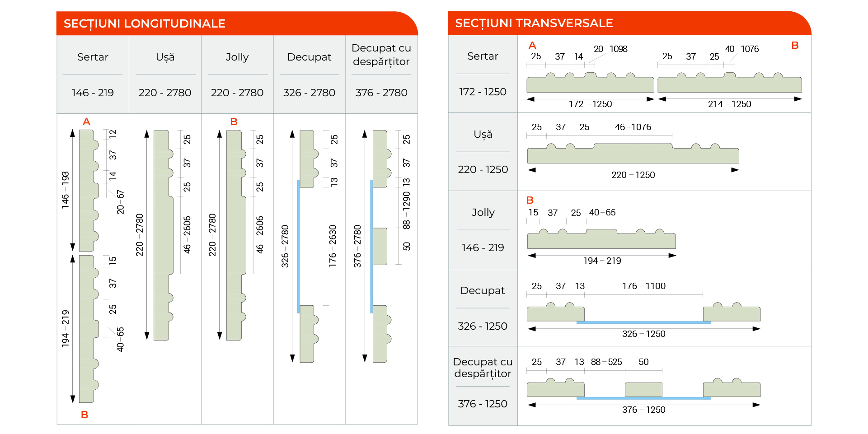The image size is (868, 434).
Task: Click the Sertar profile B drawing with 194–219 dimension
Action: click(x=89, y=329)
